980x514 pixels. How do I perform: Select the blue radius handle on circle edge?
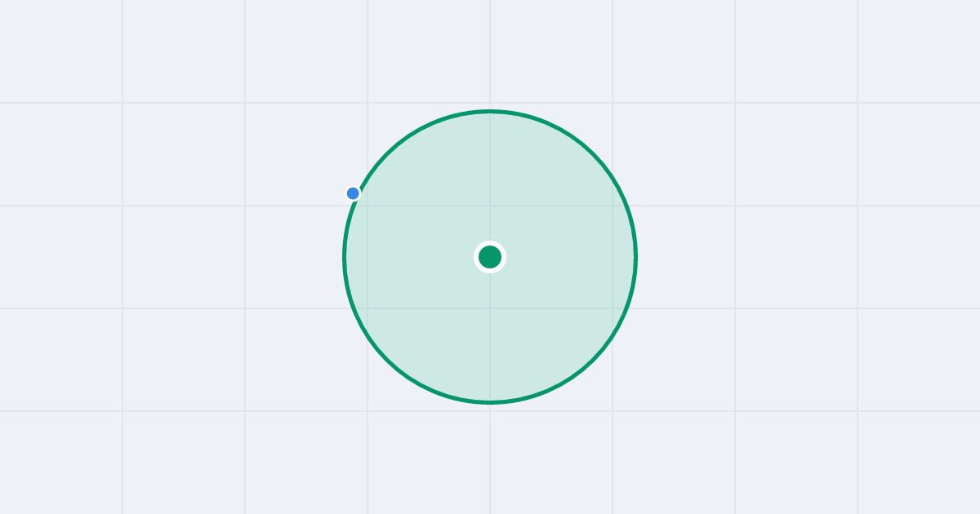(x=353, y=193)
